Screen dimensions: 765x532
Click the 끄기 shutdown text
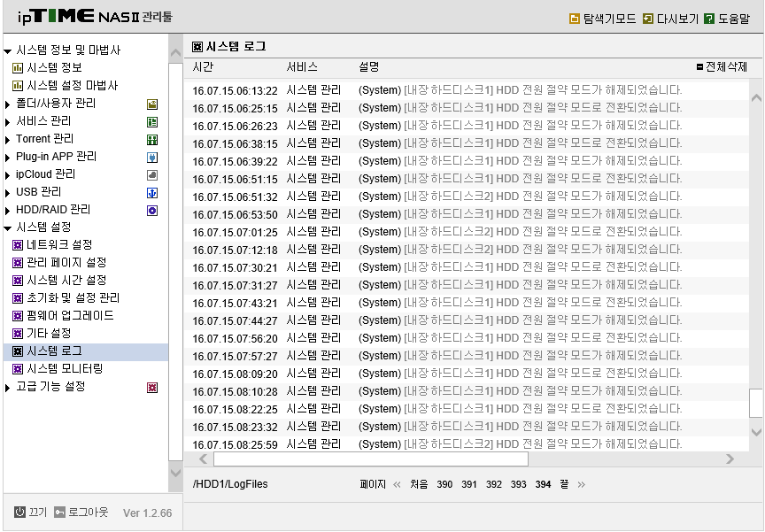pos(37,512)
